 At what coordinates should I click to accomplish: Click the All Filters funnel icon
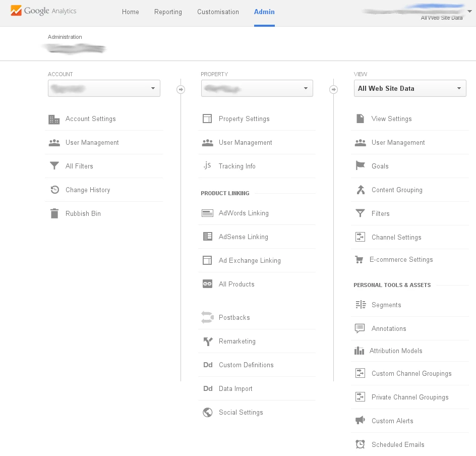click(x=54, y=166)
